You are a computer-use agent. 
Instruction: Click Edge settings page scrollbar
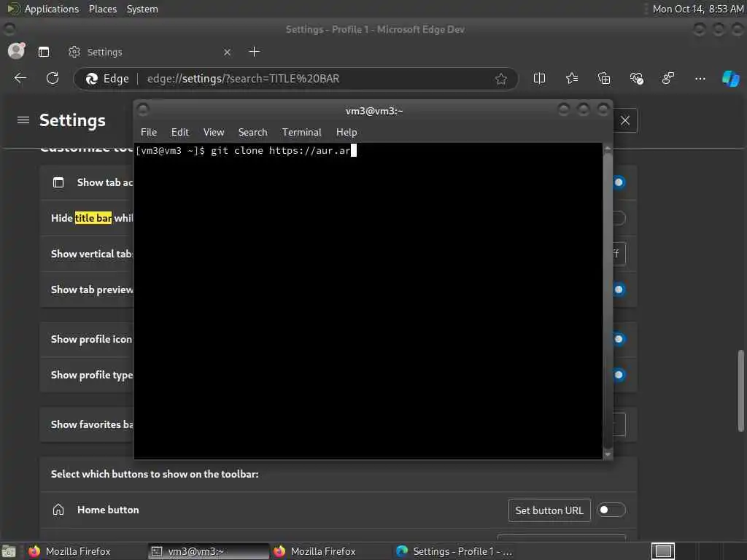pyautogui.click(x=741, y=391)
